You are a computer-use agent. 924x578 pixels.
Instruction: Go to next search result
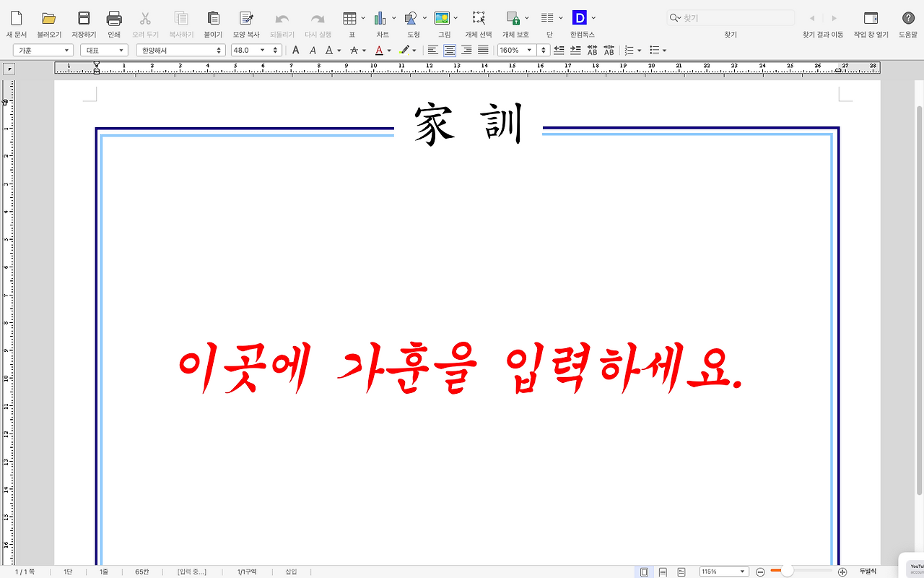834,18
